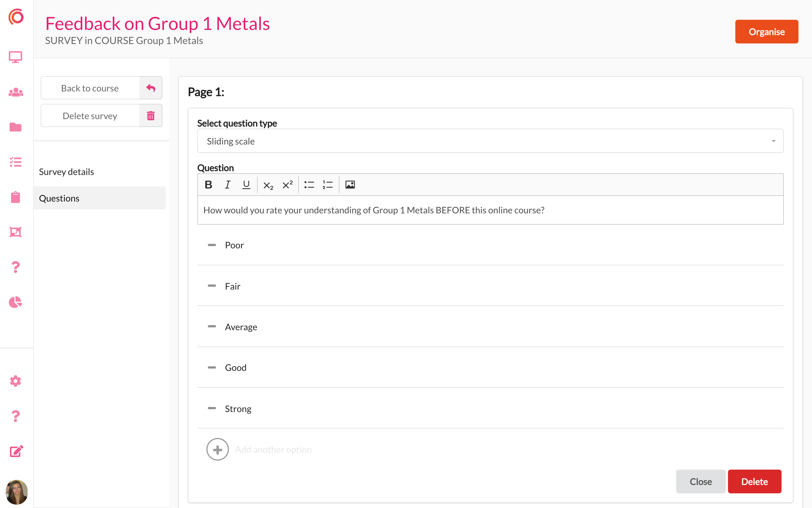This screenshot has height=508, width=812.
Task: Open the object-group sidebar icon
Action: click(x=16, y=232)
